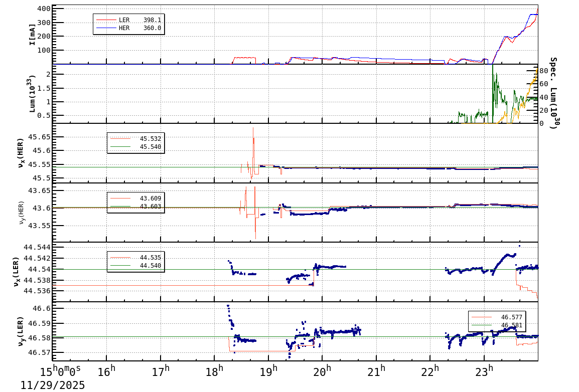Image resolution: width=579 pixels, height=392 pixels.
Task: Click the Spec. Lum right axis title
Action: pyautogui.click(x=553, y=93)
